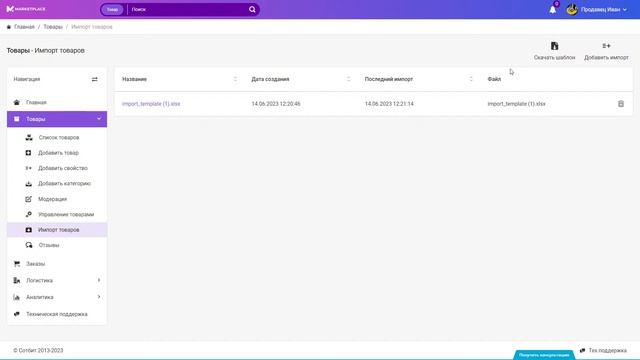Image resolution: width=640 pixels, height=360 pixels.
Task: Delete the import_template (1).xlsx row via trash icon
Action: (621, 104)
